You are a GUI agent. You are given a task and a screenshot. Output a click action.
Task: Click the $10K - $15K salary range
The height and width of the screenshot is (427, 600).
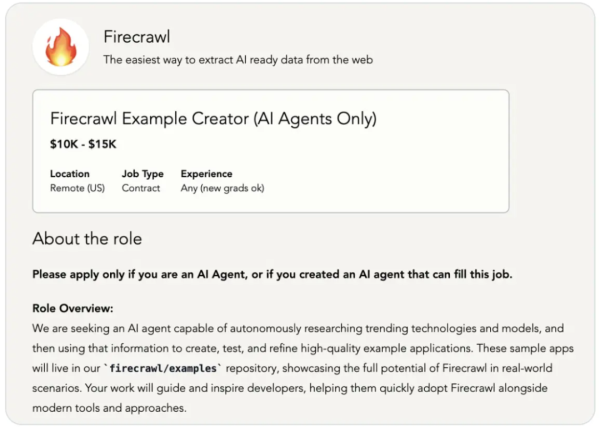coord(83,144)
